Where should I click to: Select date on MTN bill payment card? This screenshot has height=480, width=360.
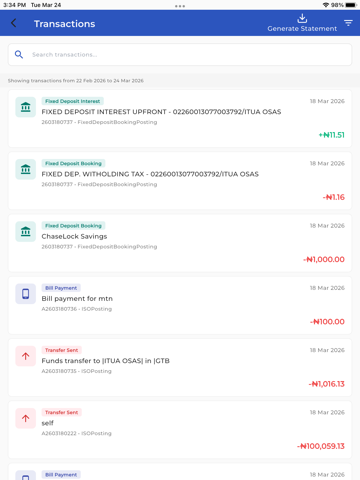tap(327, 288)
